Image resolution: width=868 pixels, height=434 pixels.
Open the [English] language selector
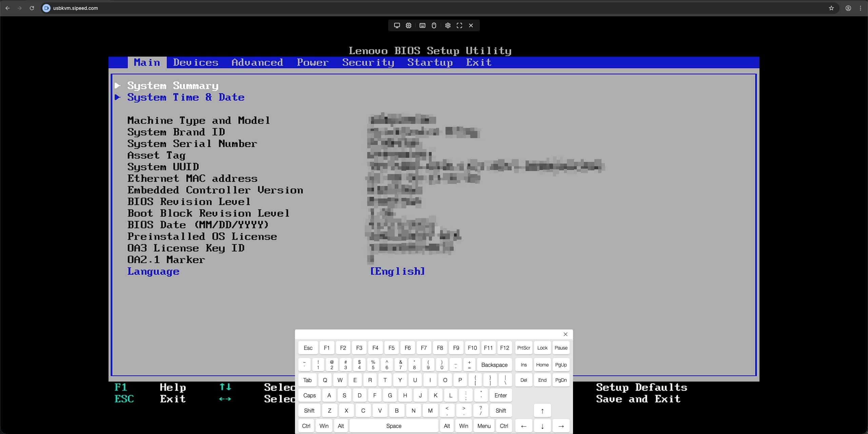point(397,271)
